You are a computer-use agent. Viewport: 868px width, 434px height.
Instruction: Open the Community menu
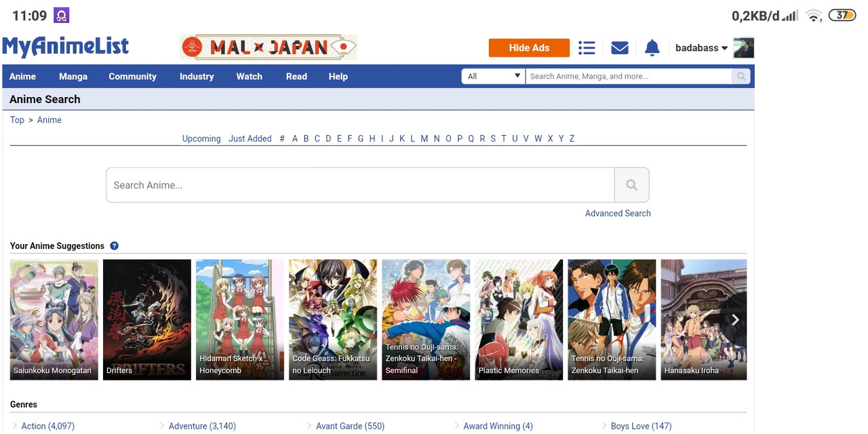tap(132, 76)
